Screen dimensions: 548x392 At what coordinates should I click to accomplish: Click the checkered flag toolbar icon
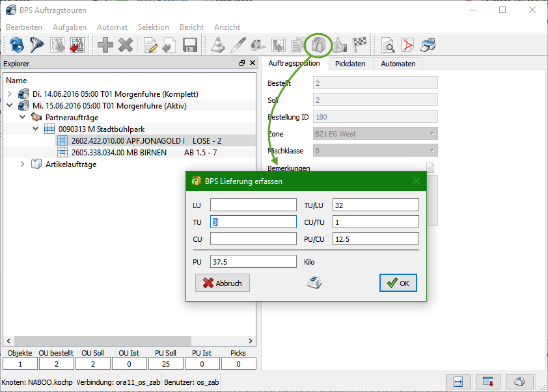[360, 45]
